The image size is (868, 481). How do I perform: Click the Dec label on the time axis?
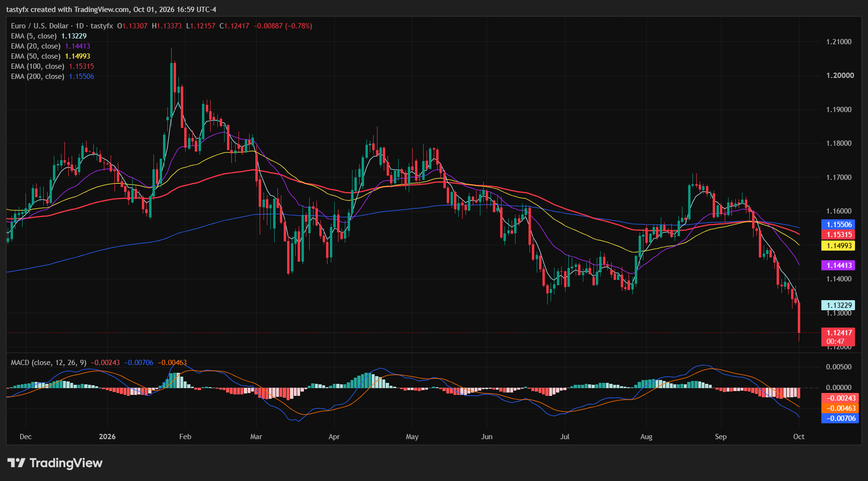point(25,437)
